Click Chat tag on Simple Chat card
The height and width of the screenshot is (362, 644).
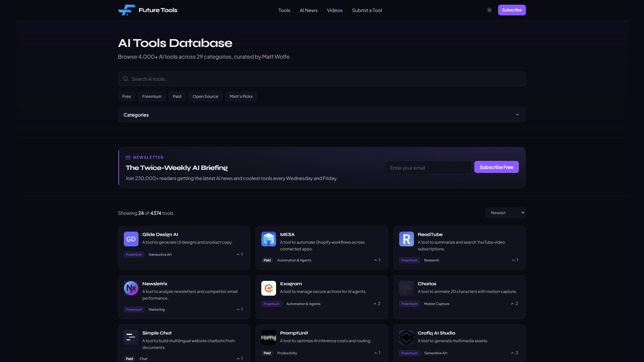144,359
